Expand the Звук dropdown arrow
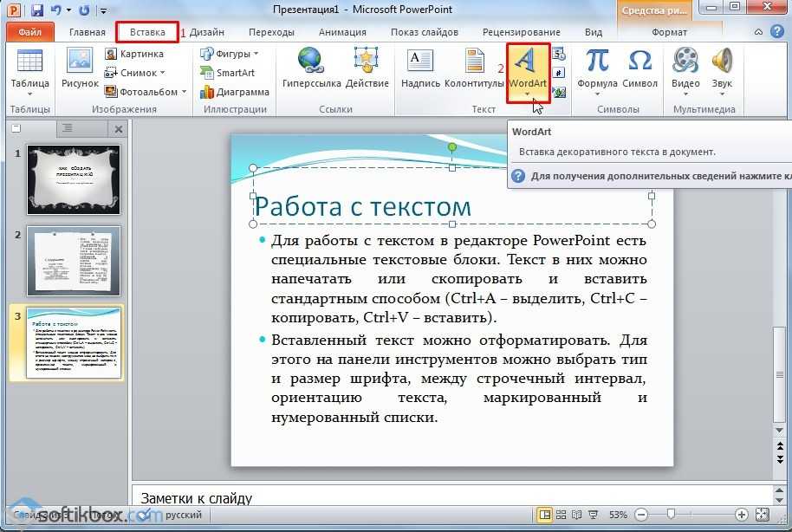Image resolution: width=792 pixels, height=532 pixels. click(722, 94)
